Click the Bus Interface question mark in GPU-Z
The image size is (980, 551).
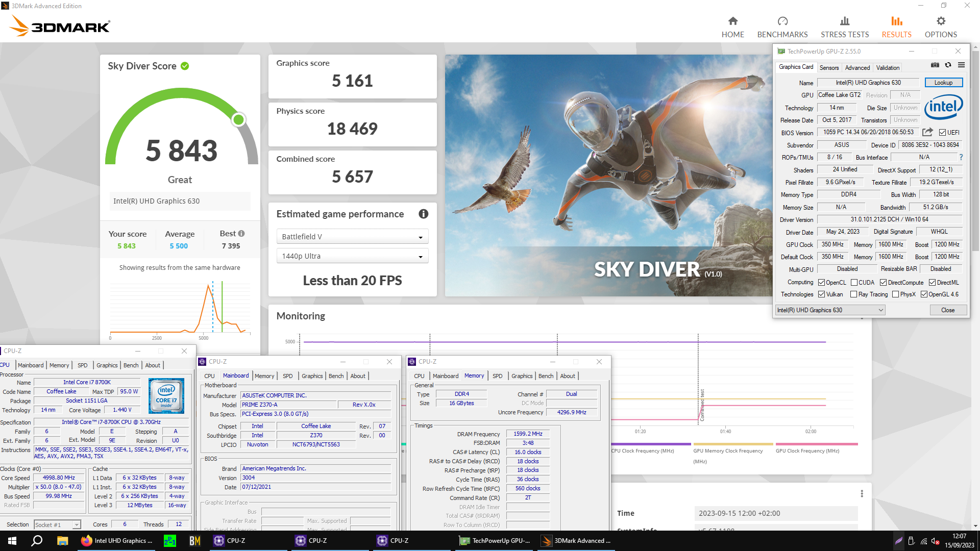[x=961, y=157]
